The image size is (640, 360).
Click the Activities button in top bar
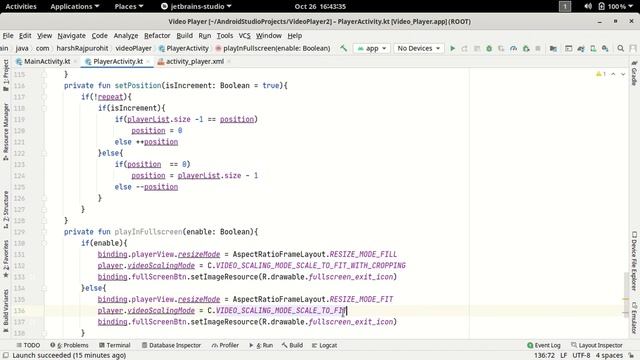pos(21,6)
